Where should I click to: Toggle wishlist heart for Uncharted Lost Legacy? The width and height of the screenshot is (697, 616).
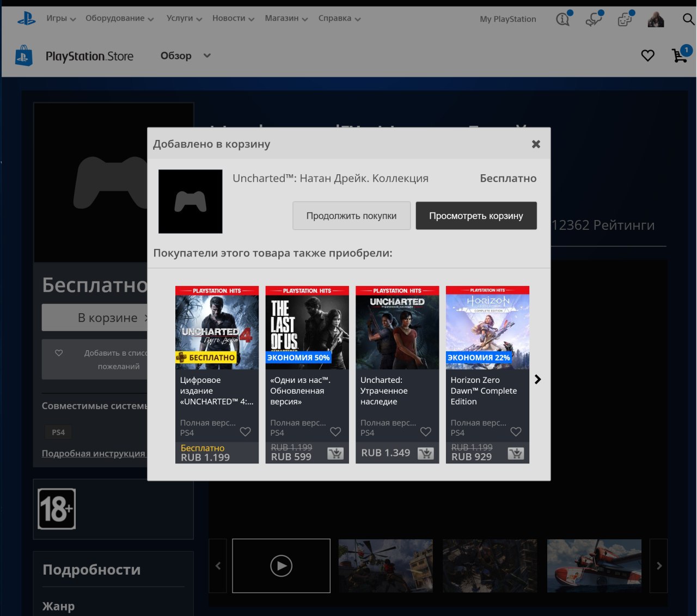[x=426, y=432]
